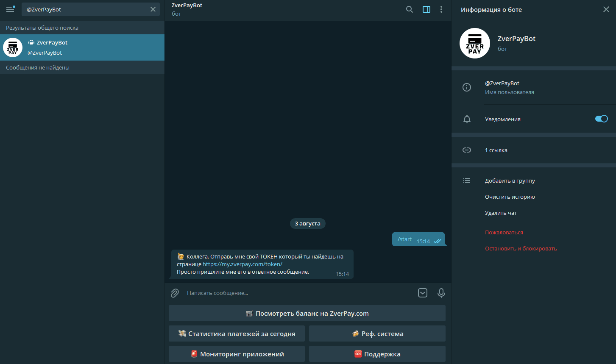Click the /start message bubble
The width and height of the screenshot is (616, 364).
point(418,239)
